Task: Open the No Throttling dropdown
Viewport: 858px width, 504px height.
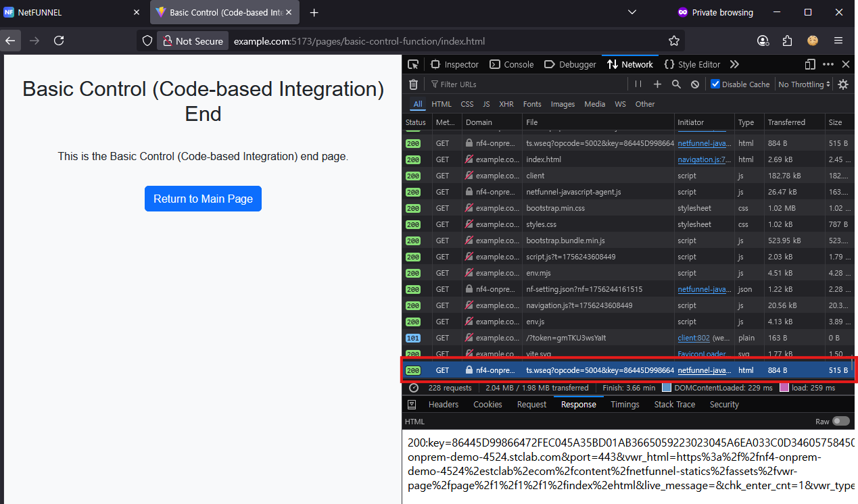Action: pos(804,84)
